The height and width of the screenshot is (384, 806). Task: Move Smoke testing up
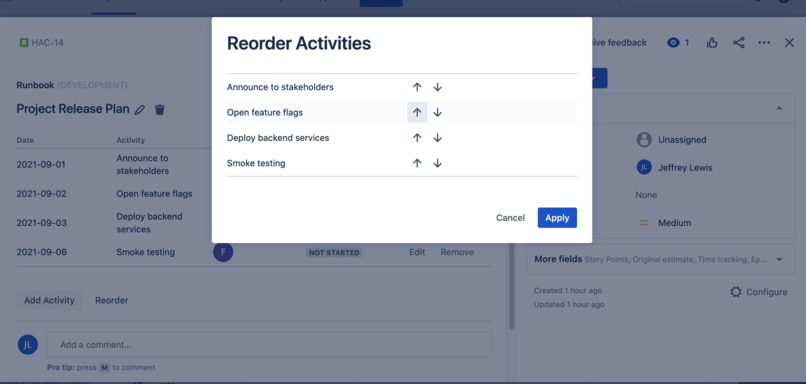click(x=417, y=163)
